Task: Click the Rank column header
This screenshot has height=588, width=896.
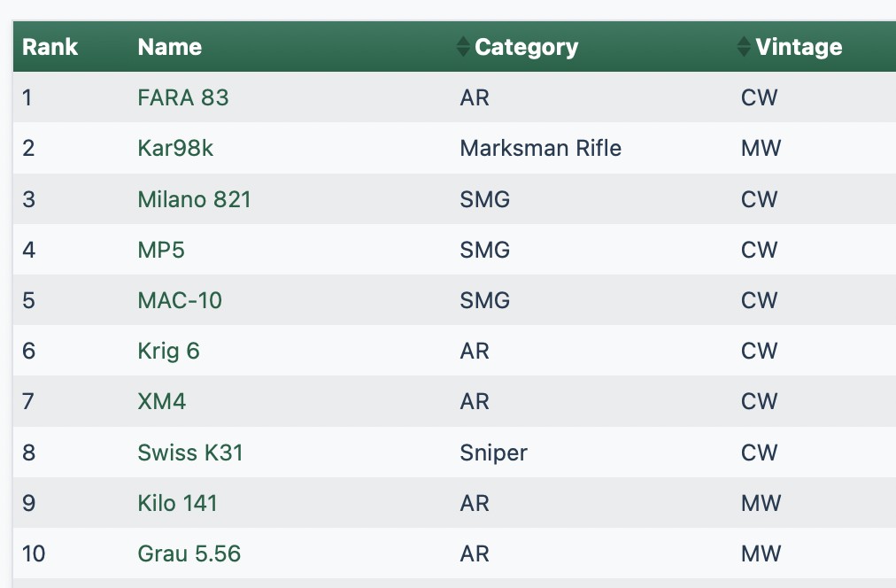Action: [50, 47]
